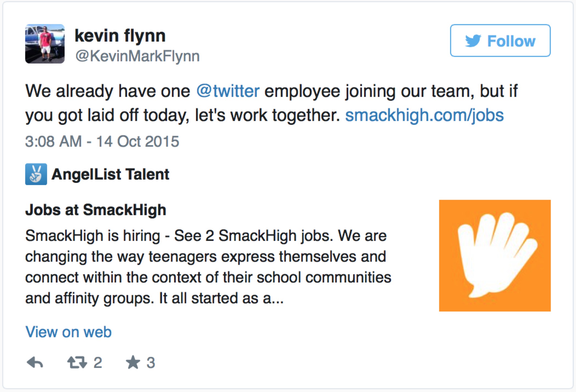
Task: Click the Follow button label
Action: tap(511, 41)
